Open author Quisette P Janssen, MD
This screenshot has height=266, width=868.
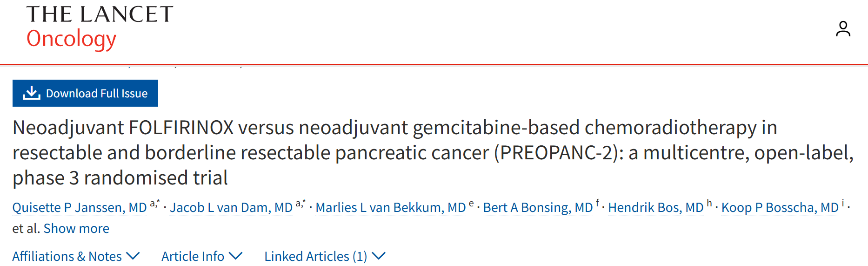click(80, 207)
